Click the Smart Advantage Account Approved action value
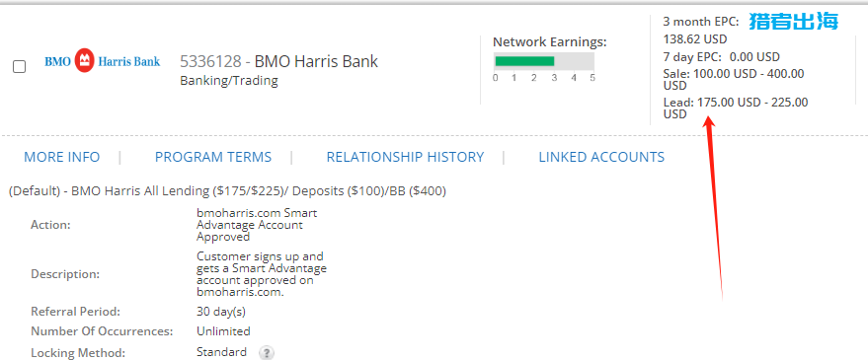868x360 pixels. 257,225
